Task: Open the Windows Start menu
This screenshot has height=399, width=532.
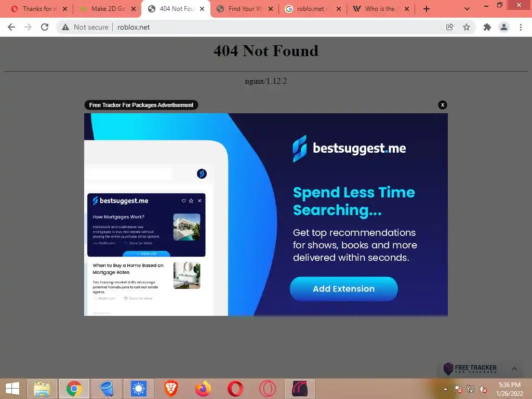Action: click(12, 389)
